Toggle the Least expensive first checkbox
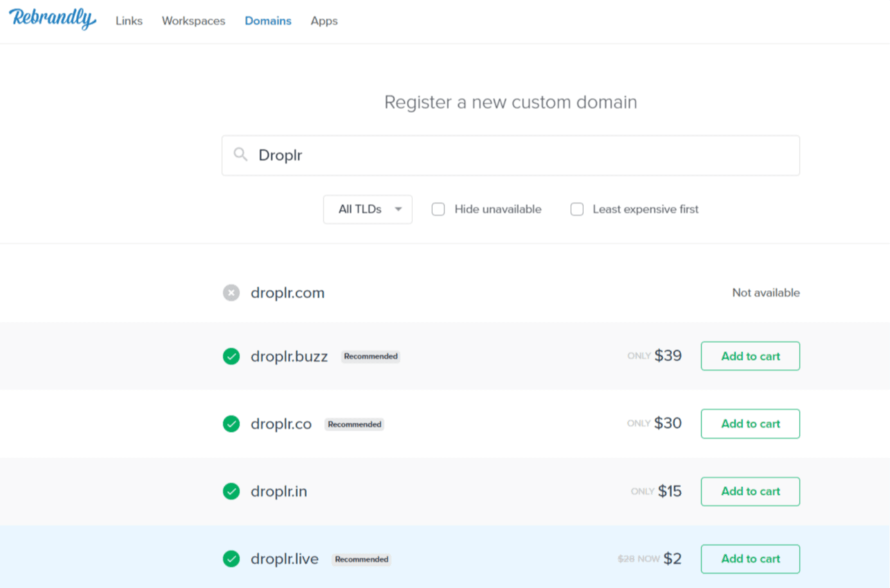Viewport: 890px width, 588px height. [577, 209]
